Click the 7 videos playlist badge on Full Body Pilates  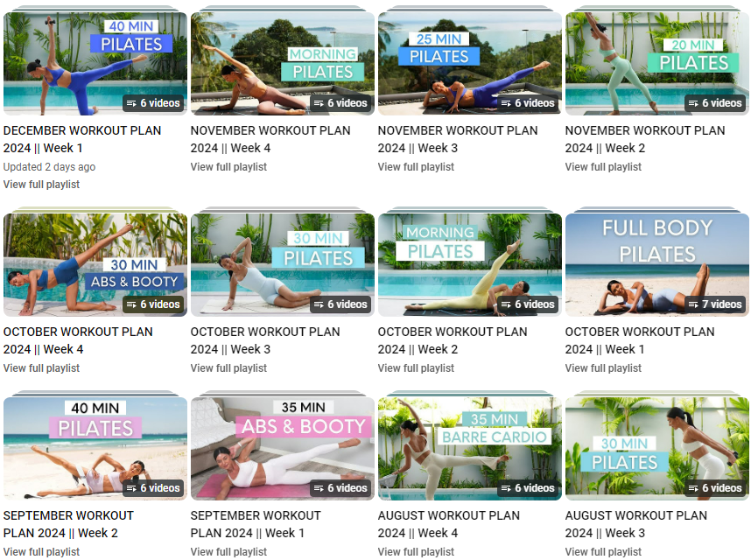[x=715, y=304]
